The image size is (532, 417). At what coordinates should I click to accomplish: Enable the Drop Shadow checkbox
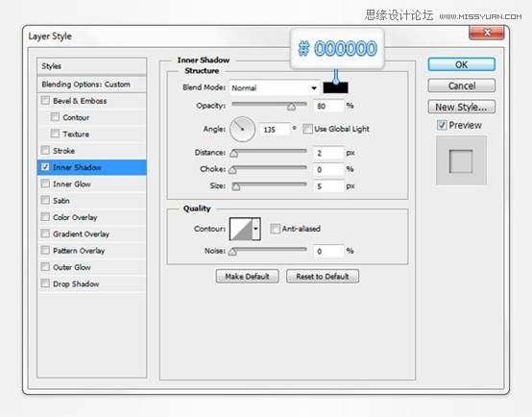click(x=45, y=283)
